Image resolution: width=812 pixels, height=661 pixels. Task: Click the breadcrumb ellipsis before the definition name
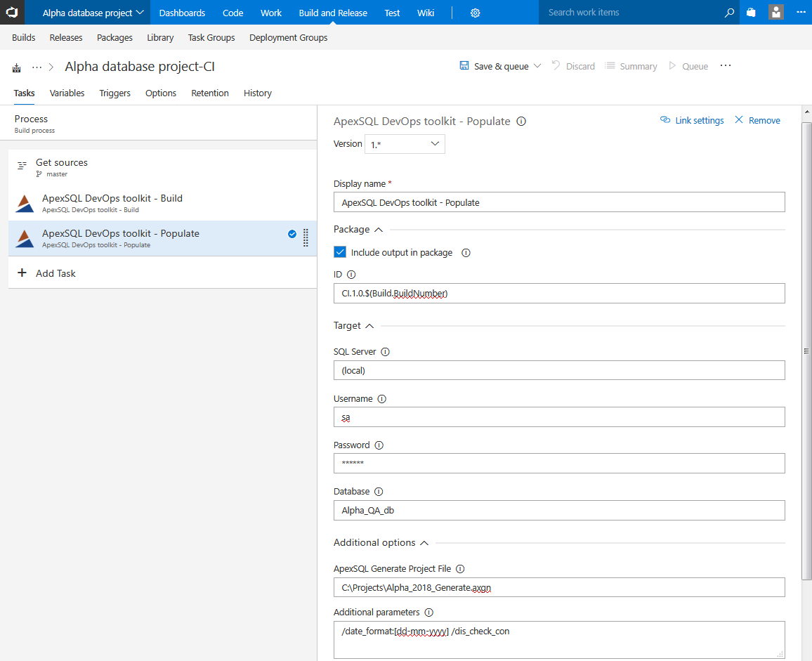[x=37, y=67]
